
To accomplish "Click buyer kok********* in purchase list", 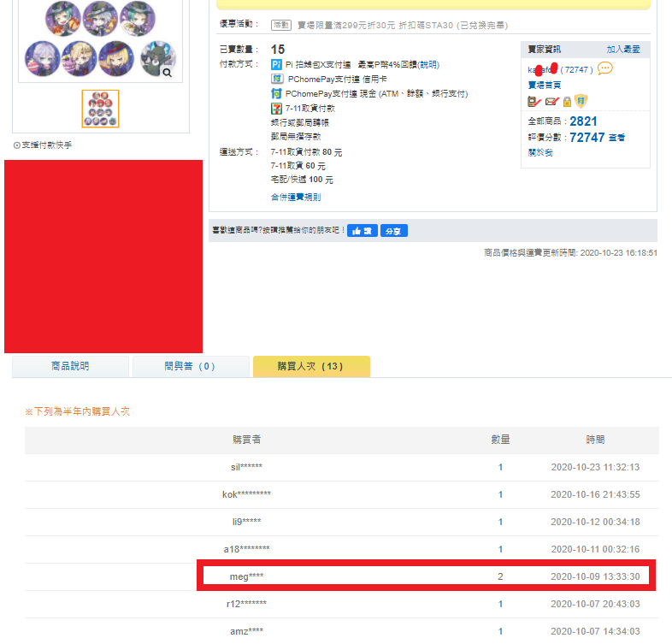I will pos(246,494).
